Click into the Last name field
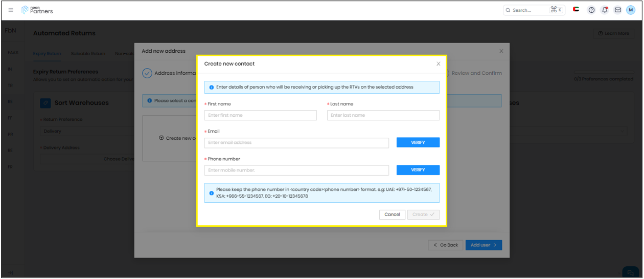644x279 pixels. click(x=383, y=116)
